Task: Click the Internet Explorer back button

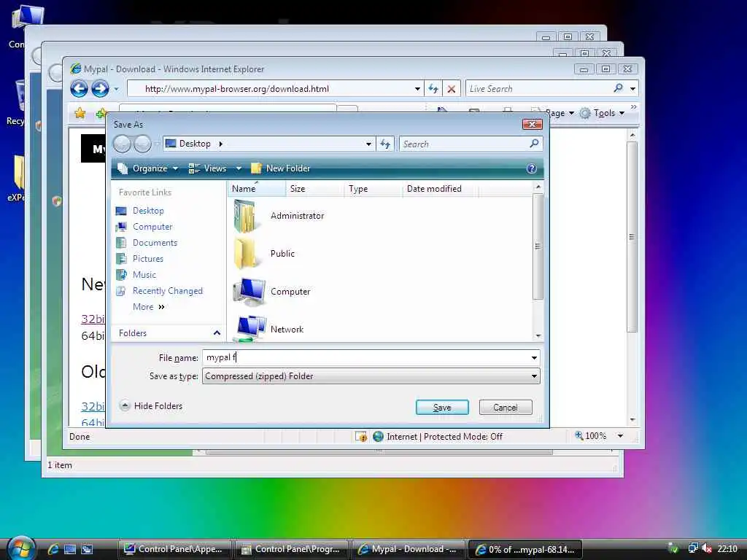Action: click(79, 88)
